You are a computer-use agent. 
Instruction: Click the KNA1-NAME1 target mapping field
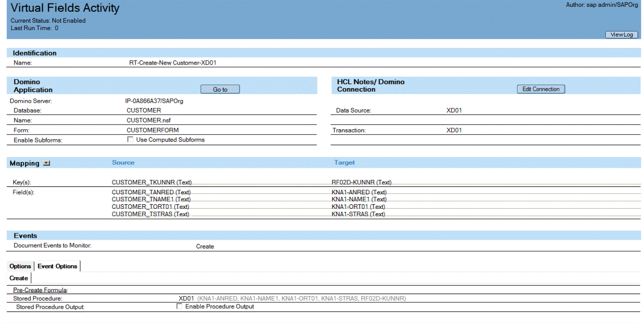pos(359,199)
